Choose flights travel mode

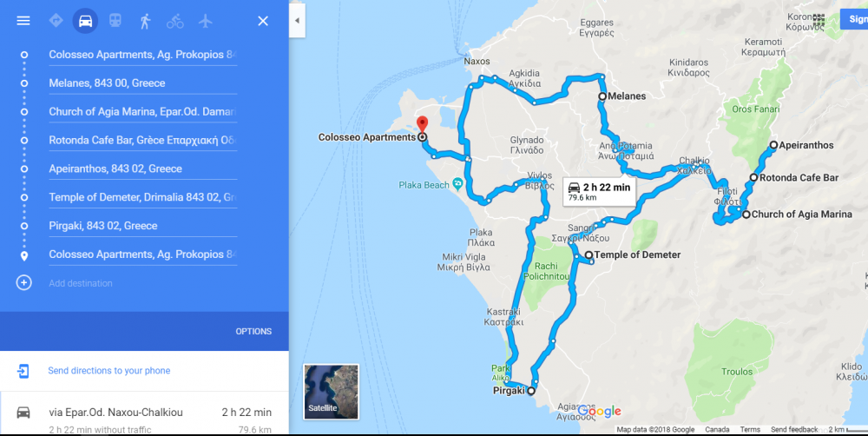pos(206,21)
